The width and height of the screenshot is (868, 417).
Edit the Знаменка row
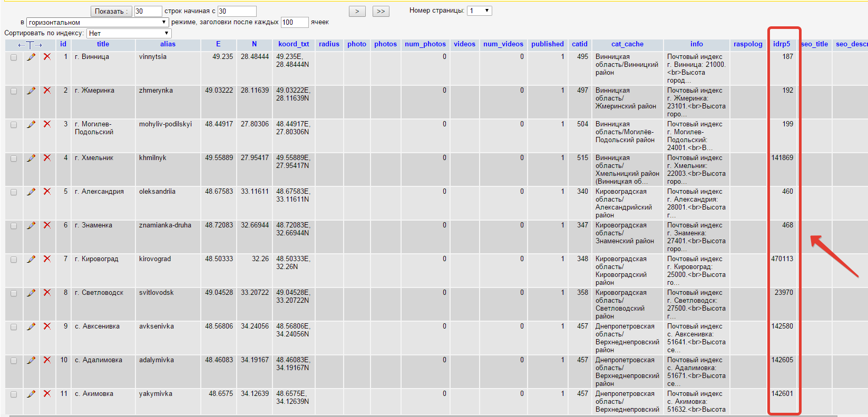[x=31, y=225]
